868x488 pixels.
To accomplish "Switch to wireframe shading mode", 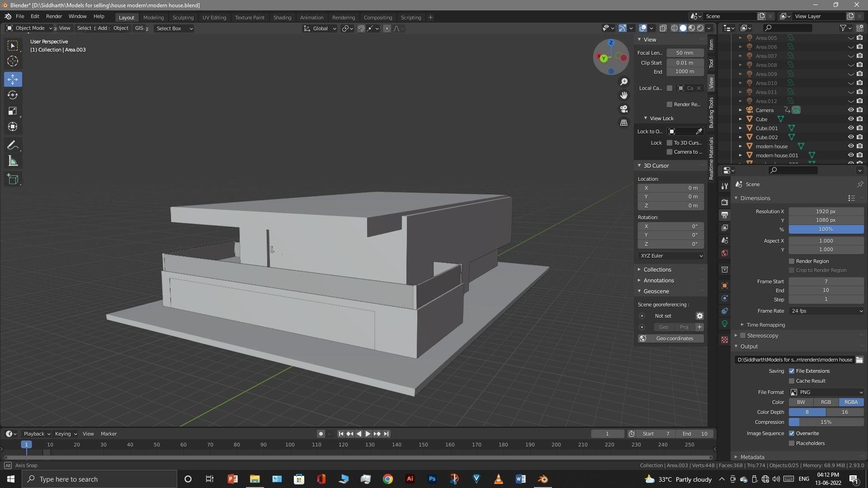I will (x=674, y=28).
